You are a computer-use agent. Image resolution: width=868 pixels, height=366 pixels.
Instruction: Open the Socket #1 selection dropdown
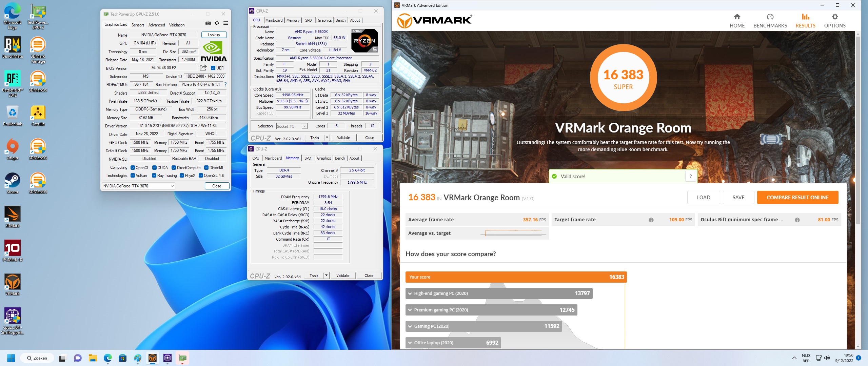(x=292, y=126)
